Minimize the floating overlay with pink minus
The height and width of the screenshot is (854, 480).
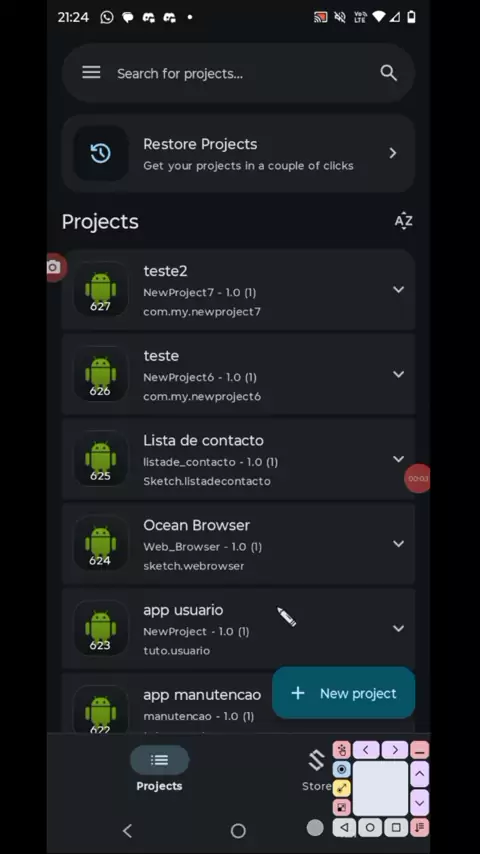click(x=420, y=751)
